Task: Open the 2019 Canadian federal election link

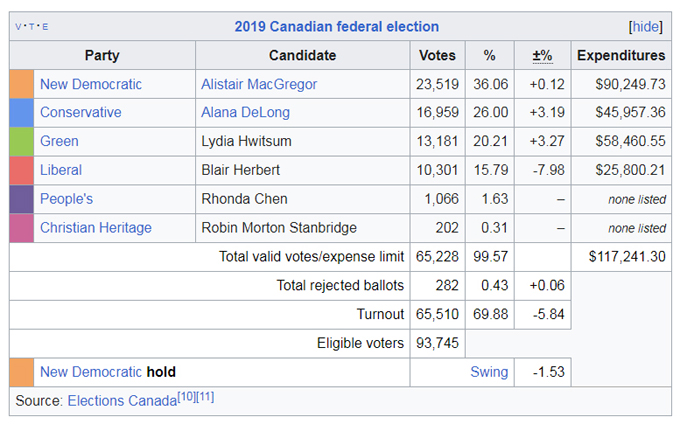Action: click(336, 27)
